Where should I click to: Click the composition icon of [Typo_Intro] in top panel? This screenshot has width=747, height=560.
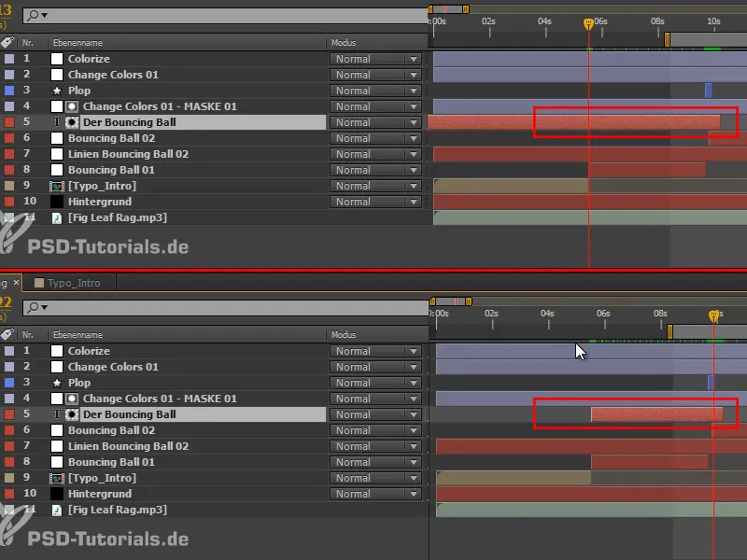pyautogui.click(x=57, y=186)
